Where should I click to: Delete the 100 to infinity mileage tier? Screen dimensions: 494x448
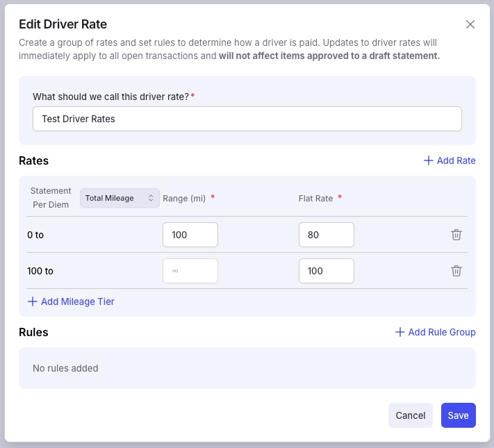tap(456, 271)
